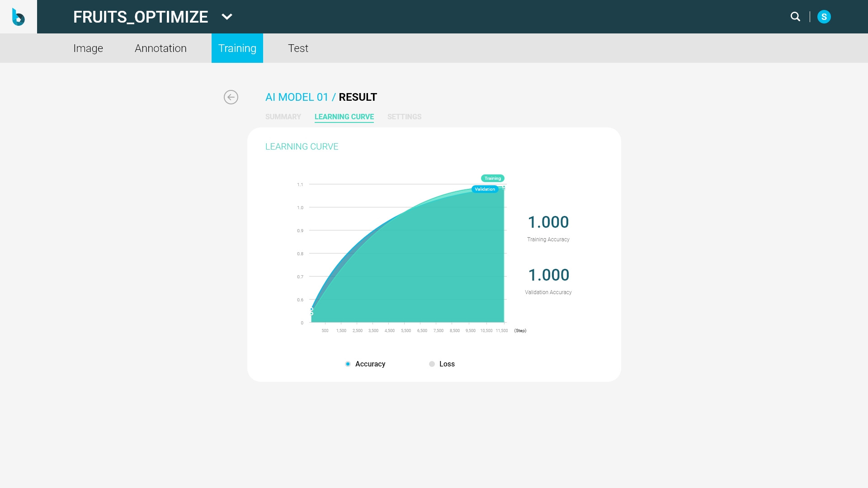Select the Loss radio option

point(432,364)
